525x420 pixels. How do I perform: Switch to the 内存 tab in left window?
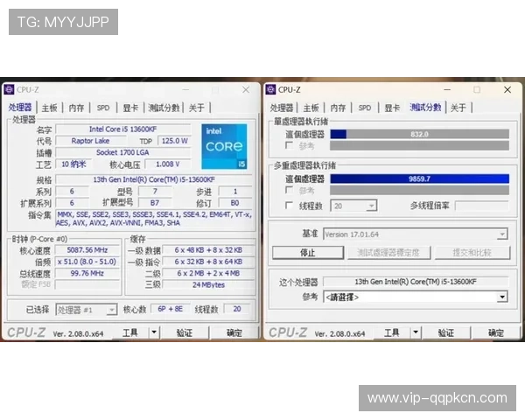click(77, 108)
